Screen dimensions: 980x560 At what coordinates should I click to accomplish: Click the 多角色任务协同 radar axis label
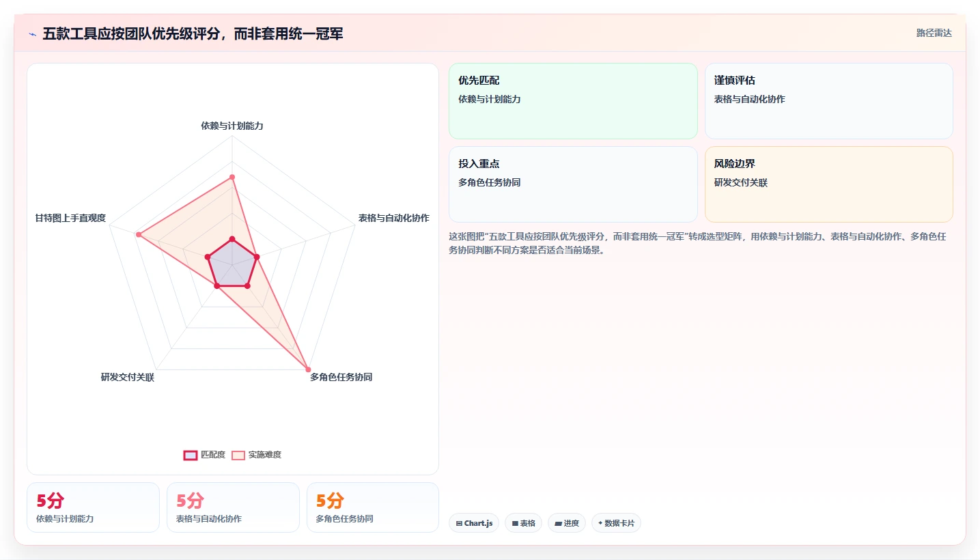pyautogui.click(x=341, y=377)
